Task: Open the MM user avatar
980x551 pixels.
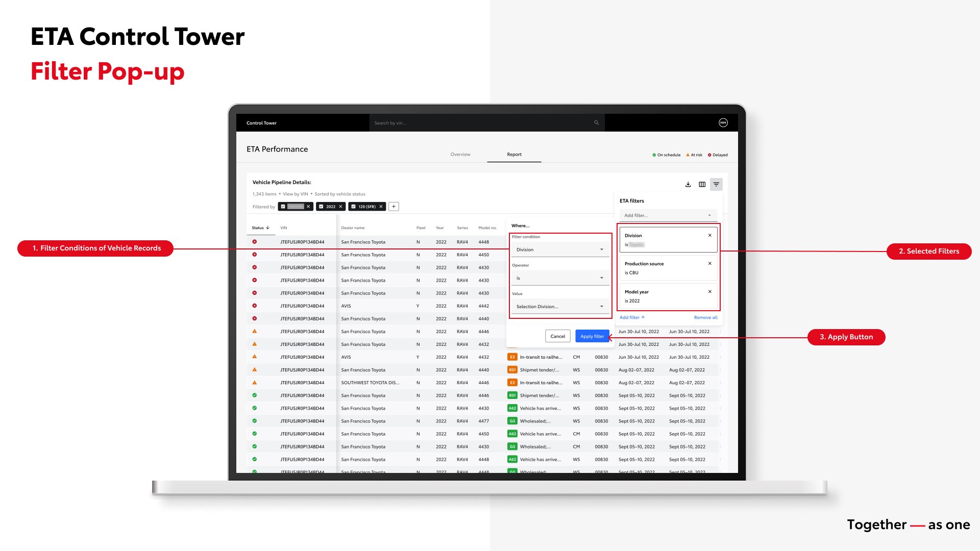Action: (x=723, y=122)
